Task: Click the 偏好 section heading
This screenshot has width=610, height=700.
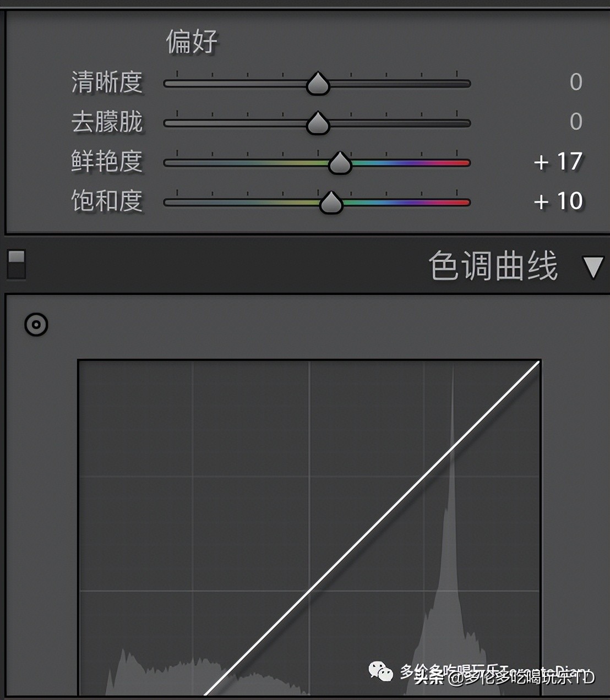Action: point(192,42)
